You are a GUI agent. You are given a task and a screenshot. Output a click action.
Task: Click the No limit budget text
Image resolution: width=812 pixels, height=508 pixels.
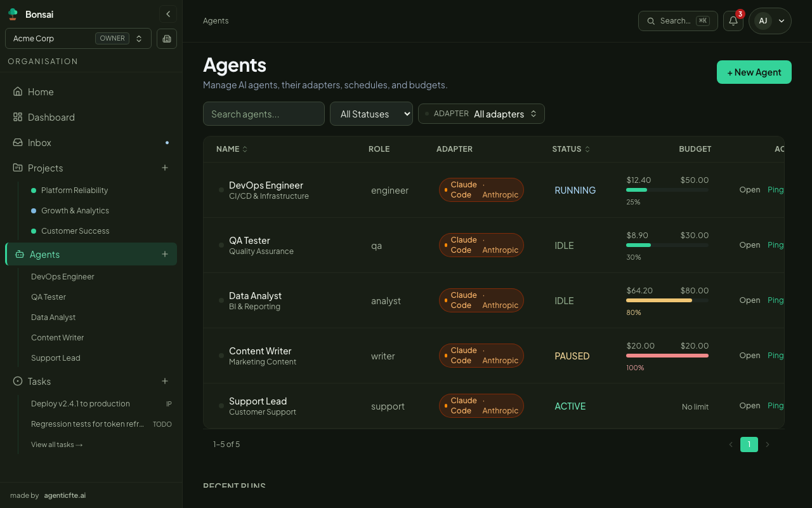click(x=695, y=407)
